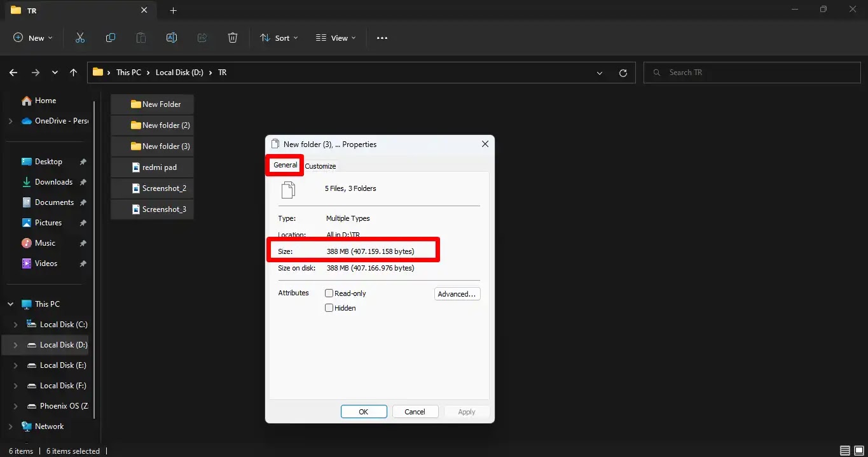Image resolution: width=868 pixels, height=457 pixels.
Task: Click the Search TR input field
Action: click(x=752, y=73)
